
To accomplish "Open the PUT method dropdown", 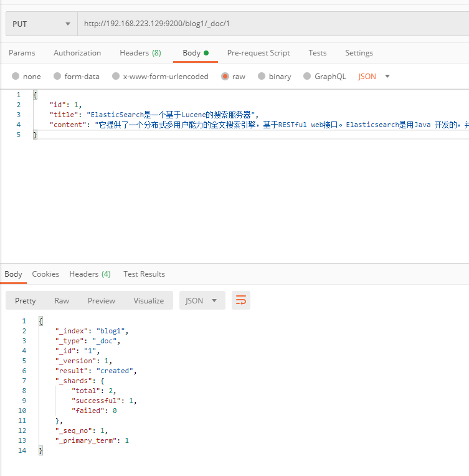I will coord(42,24).
